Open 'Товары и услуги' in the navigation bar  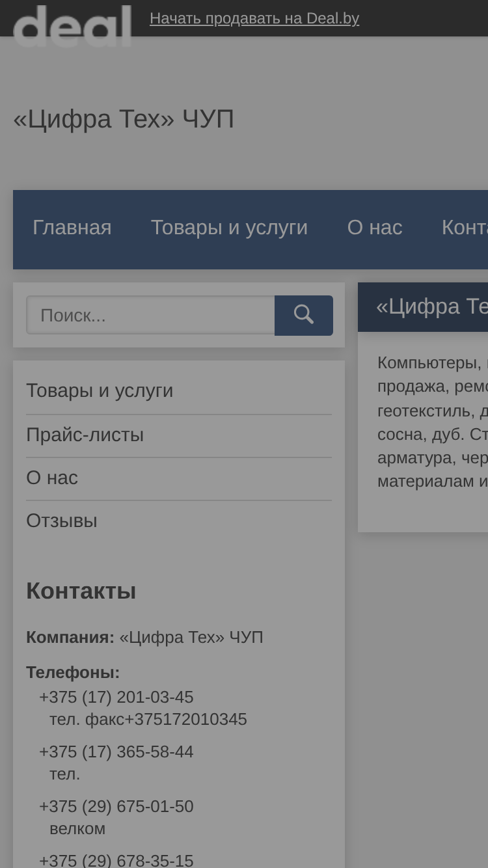[x=229, y=228]
